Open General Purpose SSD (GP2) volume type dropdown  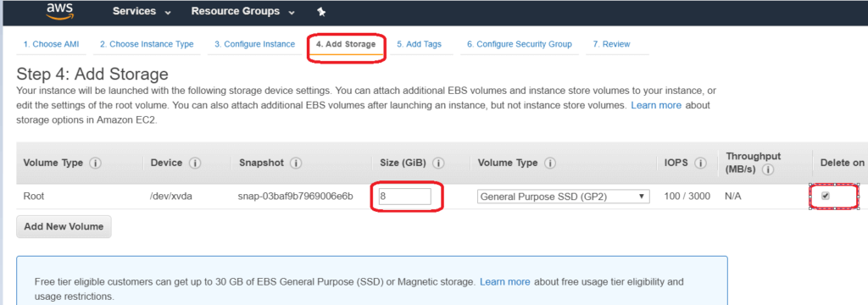click(x=563, y=196)
